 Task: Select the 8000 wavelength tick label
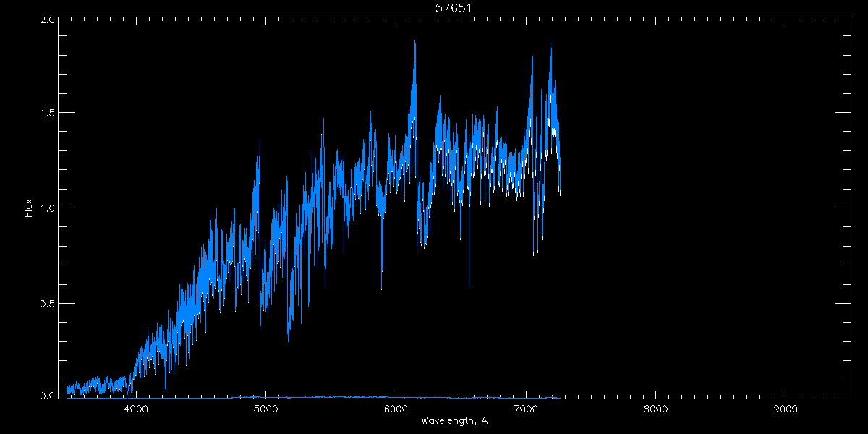(x=655, y=409)
